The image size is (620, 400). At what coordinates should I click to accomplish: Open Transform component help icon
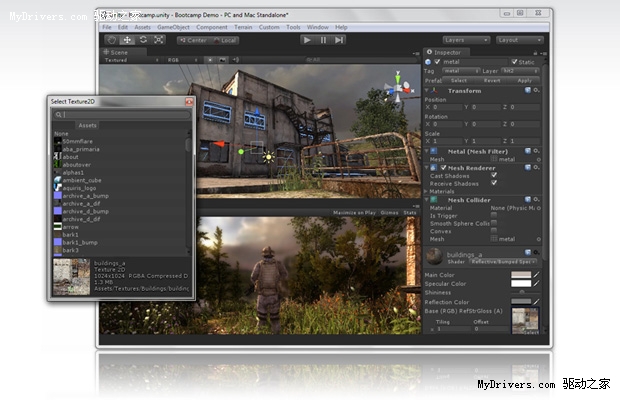click(527, 90)
